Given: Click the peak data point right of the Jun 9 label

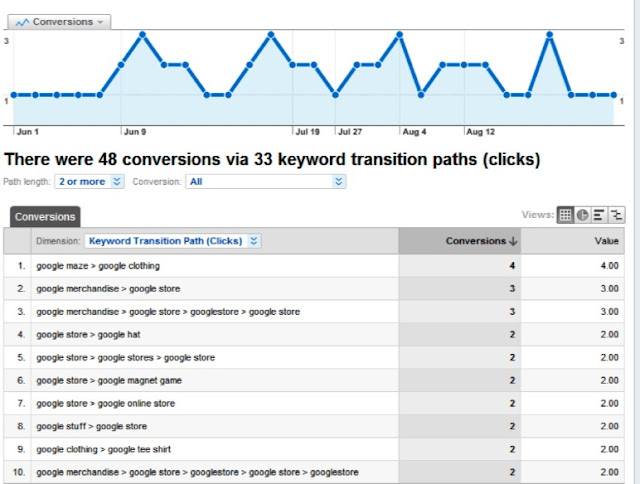Looking at the screenshot, I should pos(142,35).
